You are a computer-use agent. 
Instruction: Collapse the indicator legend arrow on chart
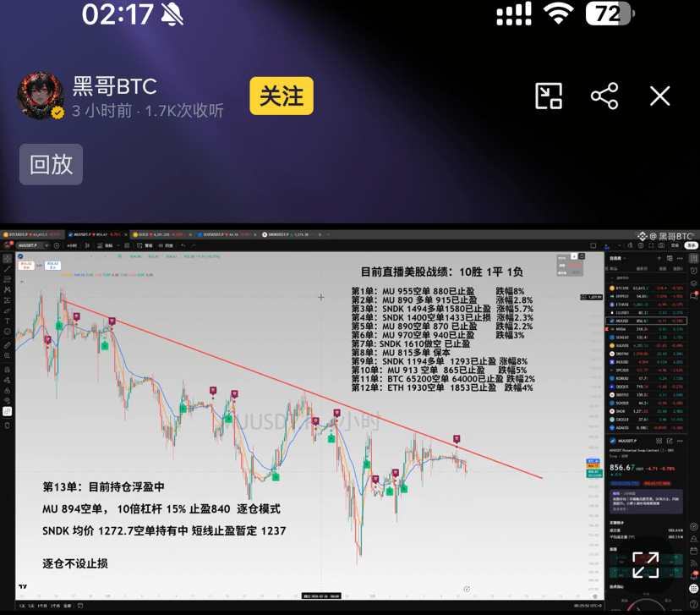(22, 282)
